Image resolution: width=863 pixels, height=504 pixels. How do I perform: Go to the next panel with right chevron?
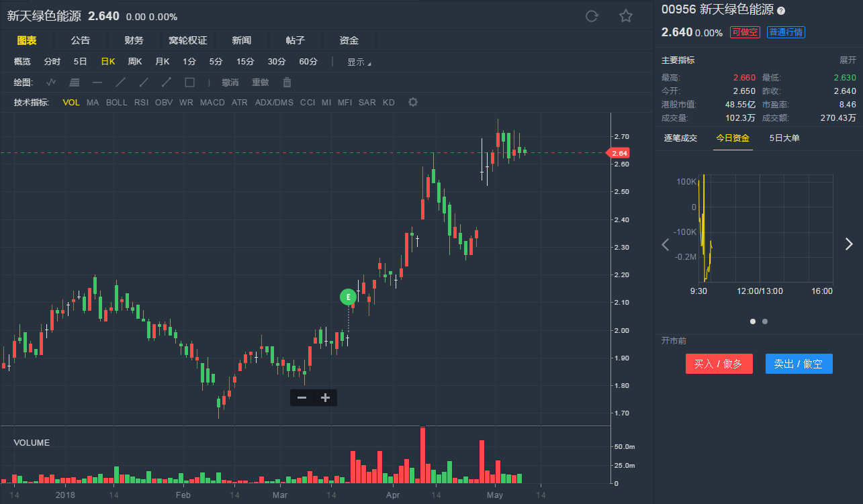click(849, 244)
